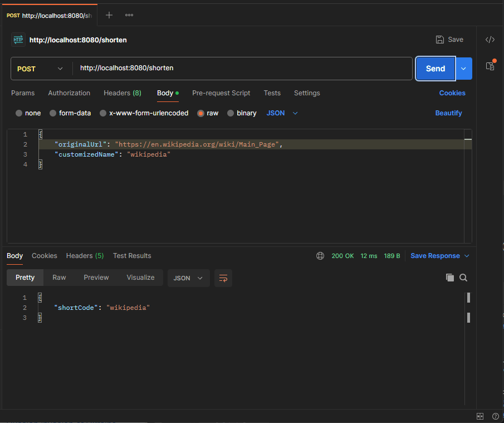Switch to the Authorization tab

pos(69,93)
